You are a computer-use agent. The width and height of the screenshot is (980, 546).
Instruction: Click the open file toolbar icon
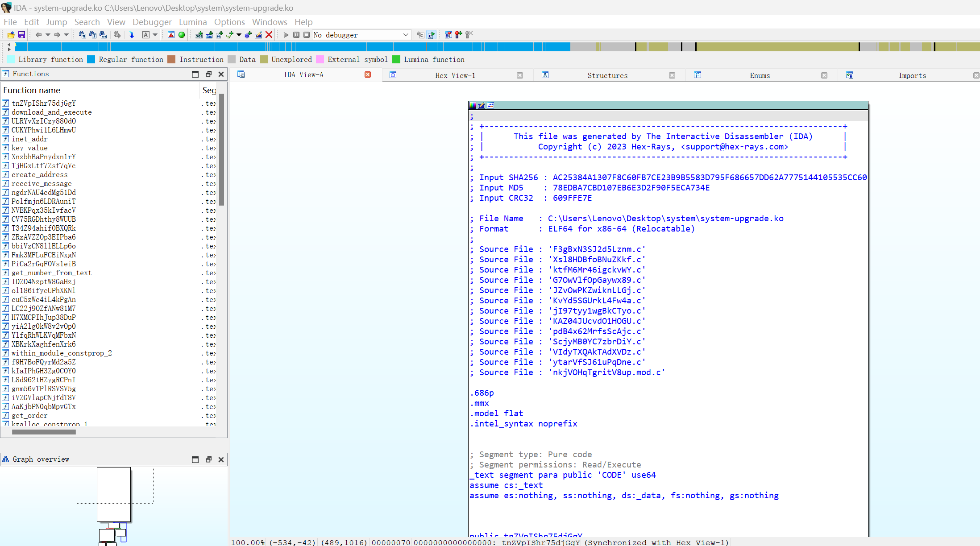[11, 35]
